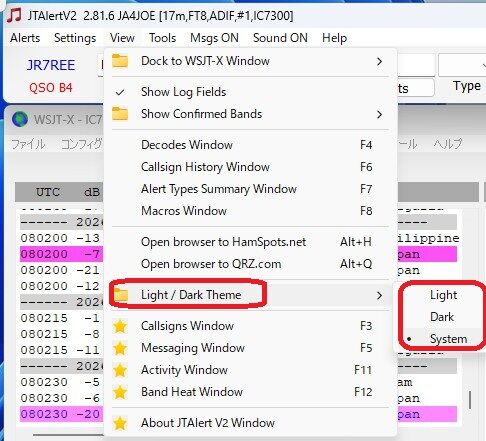Open the Band Heat Window menu entry

point(250,392)
